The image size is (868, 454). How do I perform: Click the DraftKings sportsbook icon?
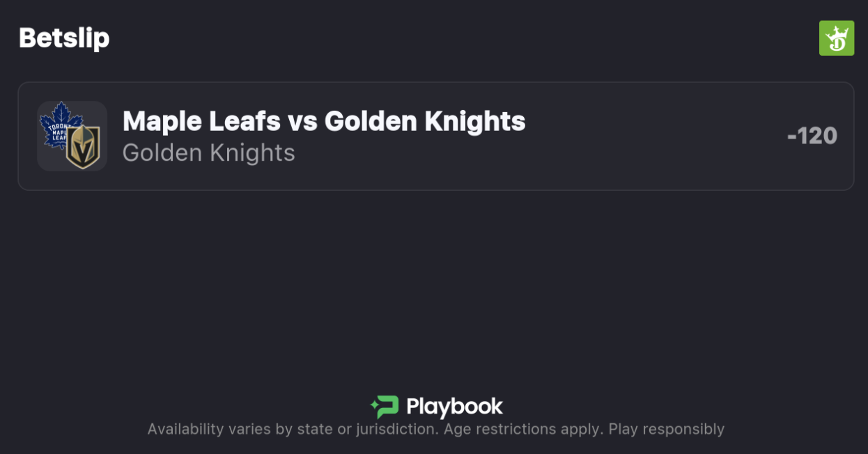836,38
